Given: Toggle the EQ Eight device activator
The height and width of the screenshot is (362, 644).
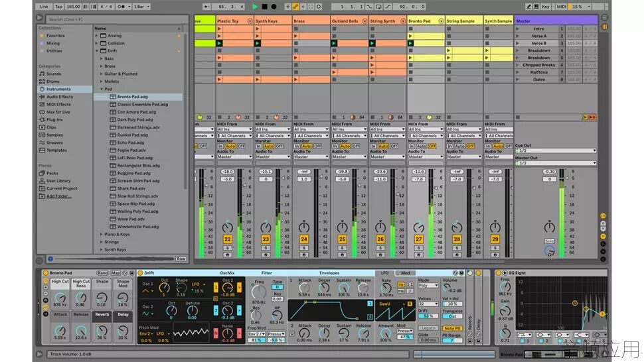Looking at the screenshot, I should point(499,272).
